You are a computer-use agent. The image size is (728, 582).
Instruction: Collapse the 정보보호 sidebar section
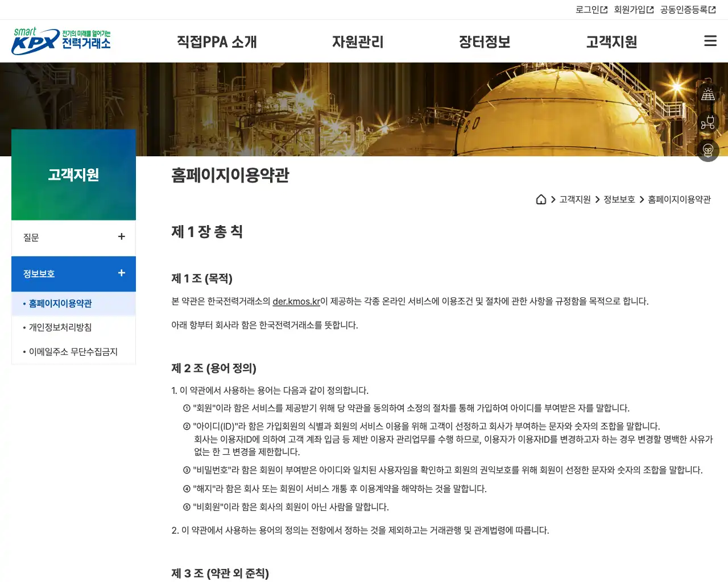(x=121, y=273)
